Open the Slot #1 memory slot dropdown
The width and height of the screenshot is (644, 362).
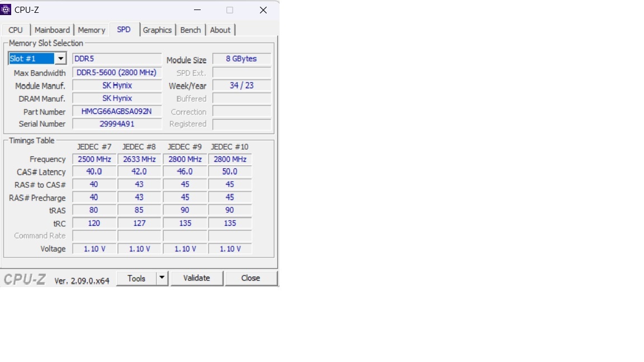pos(61,59)
